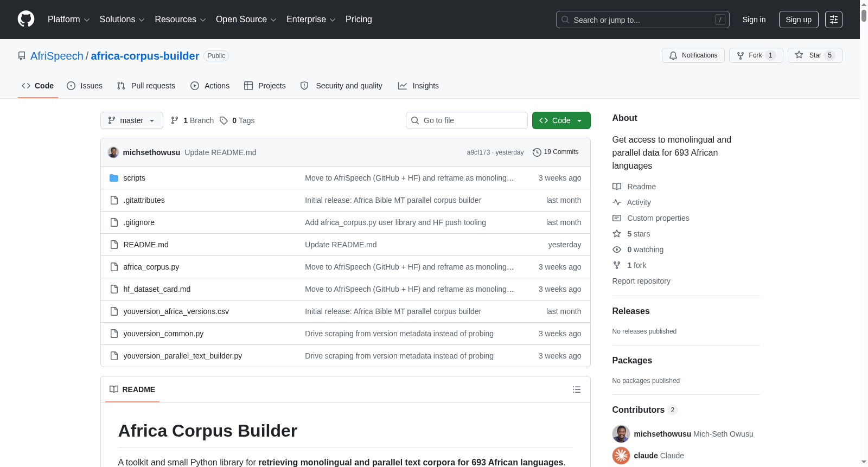Image resolution: width=868 pixels, height=467 pixels.
Task: Expand the Open Source dropdown
Action: [x=246, y=20]
